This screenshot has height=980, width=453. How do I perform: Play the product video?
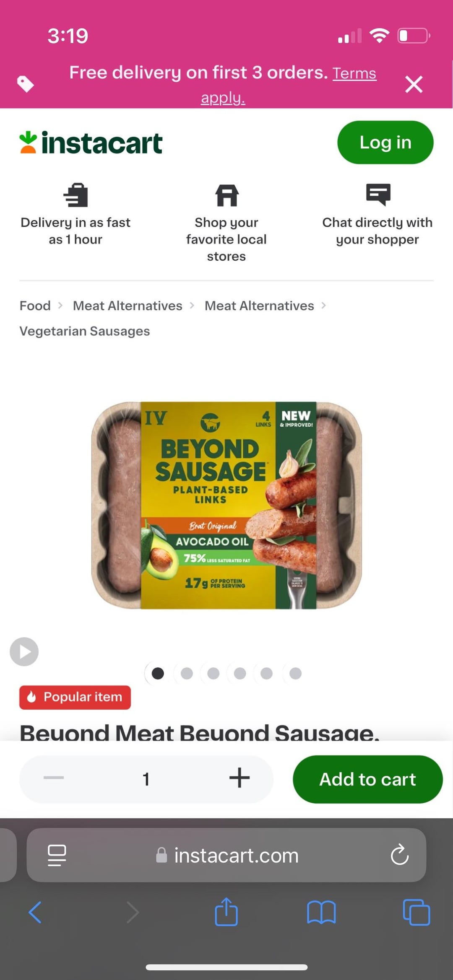coord(24,651)
